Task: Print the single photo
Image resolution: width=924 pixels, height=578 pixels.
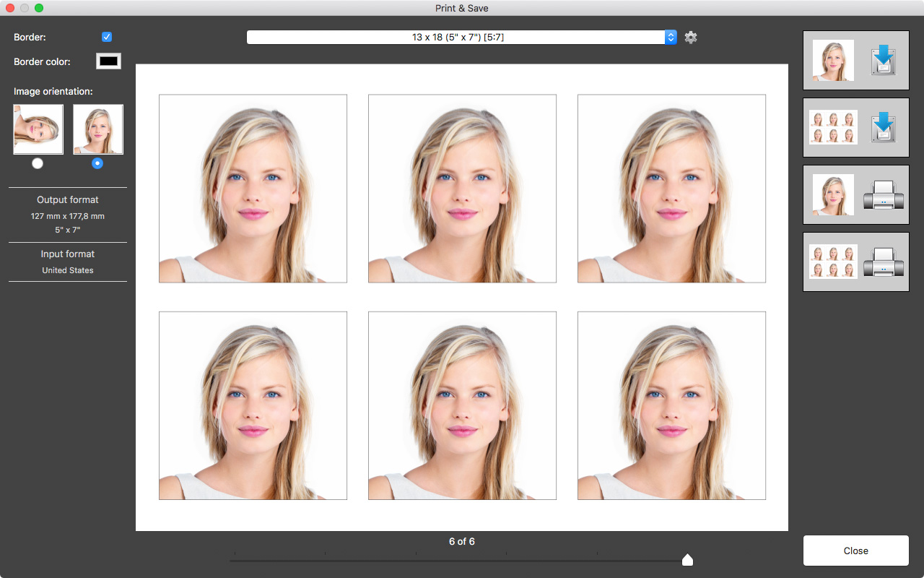Action: click(855, 194)
